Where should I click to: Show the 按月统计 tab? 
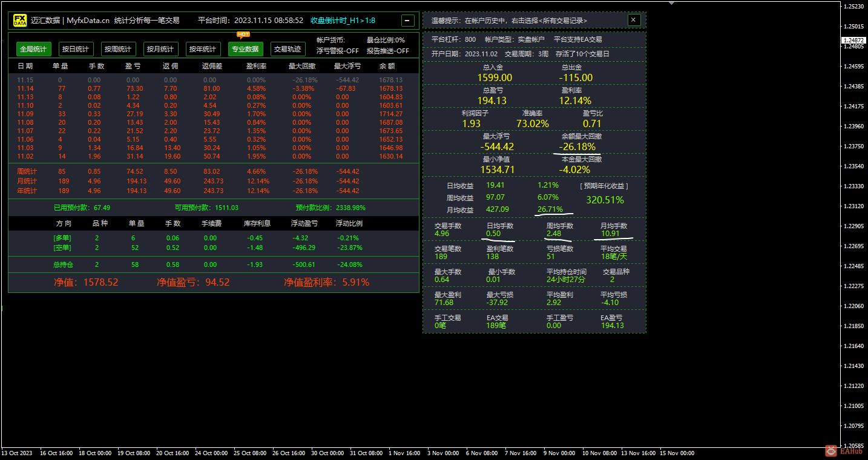[160, 49]
